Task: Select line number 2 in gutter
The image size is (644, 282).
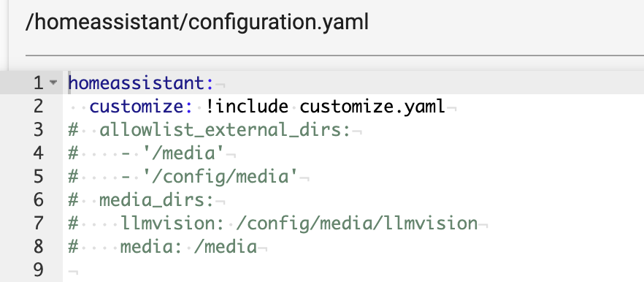Action: point(38,107)
